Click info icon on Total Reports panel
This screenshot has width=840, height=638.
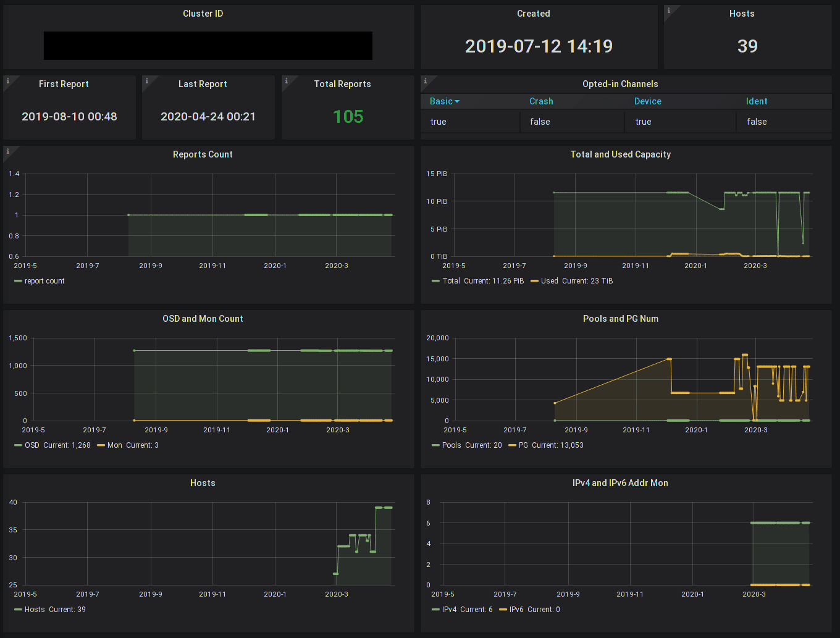pyautogui.click(x=286, y=81)
